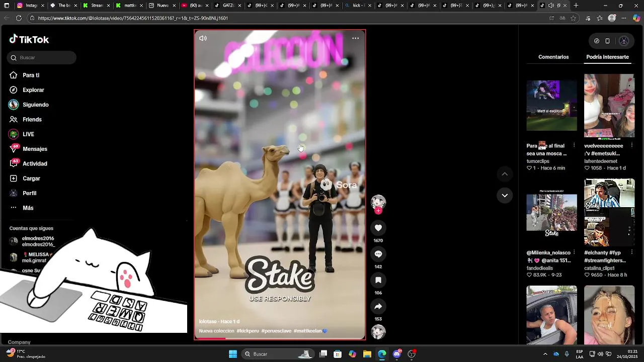Show hidden system tray icons chevron

[x=545, y=354]
